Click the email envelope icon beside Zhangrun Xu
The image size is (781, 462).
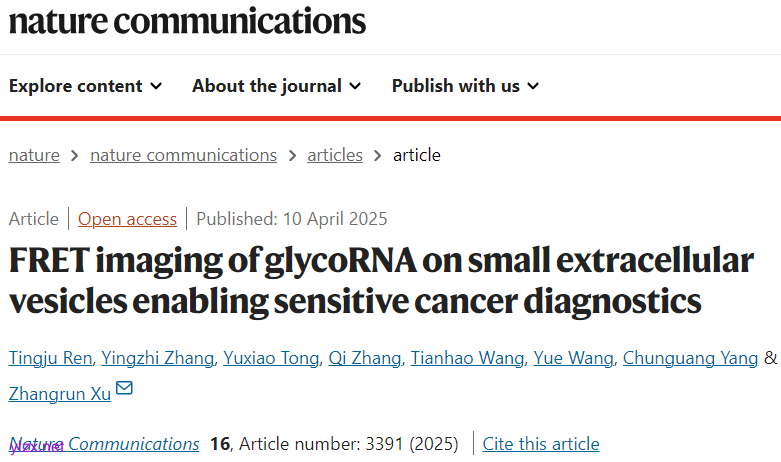click(124, 389)
